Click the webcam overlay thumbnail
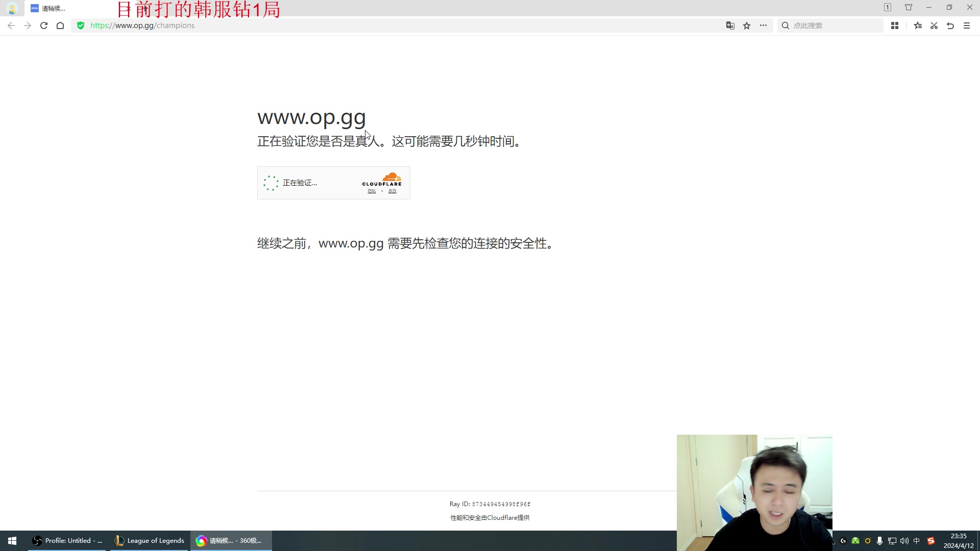Viewport: 980px width, 551px height. [x=754, y=493]
